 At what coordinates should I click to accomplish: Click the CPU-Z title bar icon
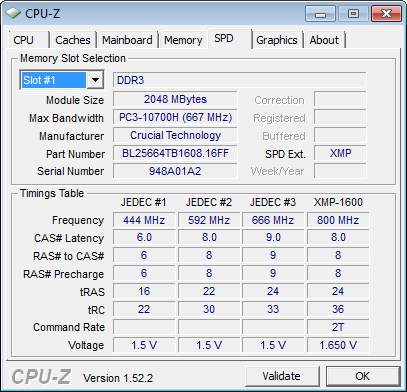click(x=13, y=14)
